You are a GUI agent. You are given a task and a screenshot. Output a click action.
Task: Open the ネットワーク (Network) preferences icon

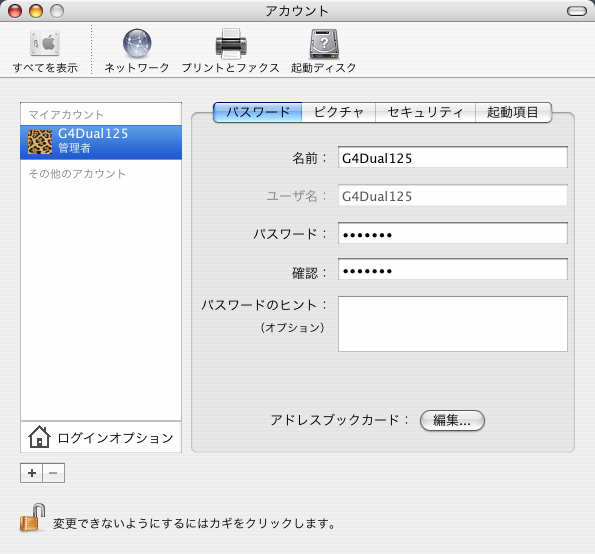click(137, 43)
